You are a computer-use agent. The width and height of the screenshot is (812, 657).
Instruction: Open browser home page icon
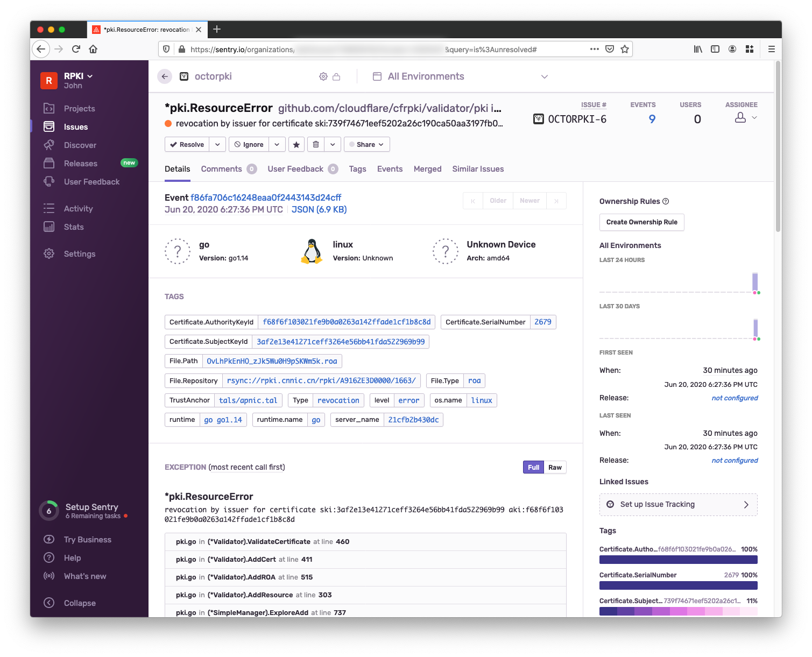click(x=93, y=49)
